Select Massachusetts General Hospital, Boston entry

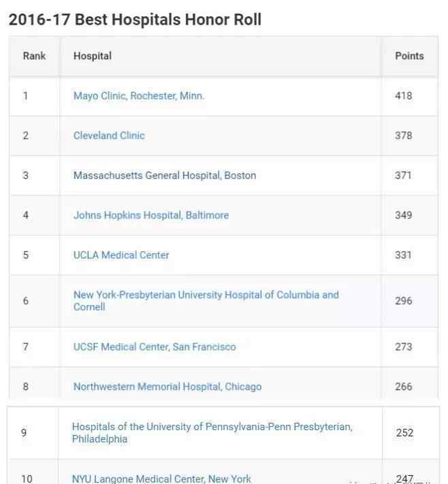pos(165,176)
